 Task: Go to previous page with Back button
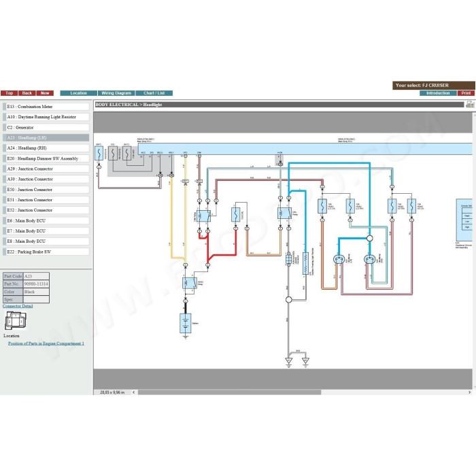pyautogui.click(x=27, y=93)
